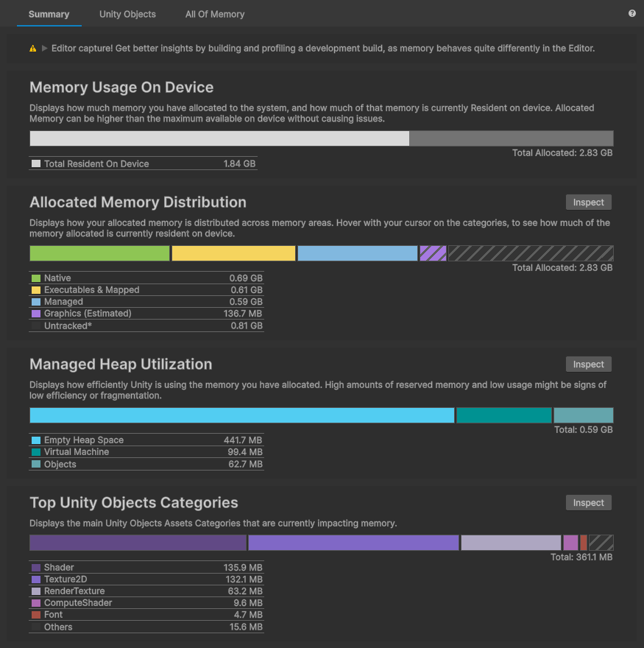The width and height of the screenshot is (644, 648).
Task: Click the Font legend swatch
Action: 36,615
